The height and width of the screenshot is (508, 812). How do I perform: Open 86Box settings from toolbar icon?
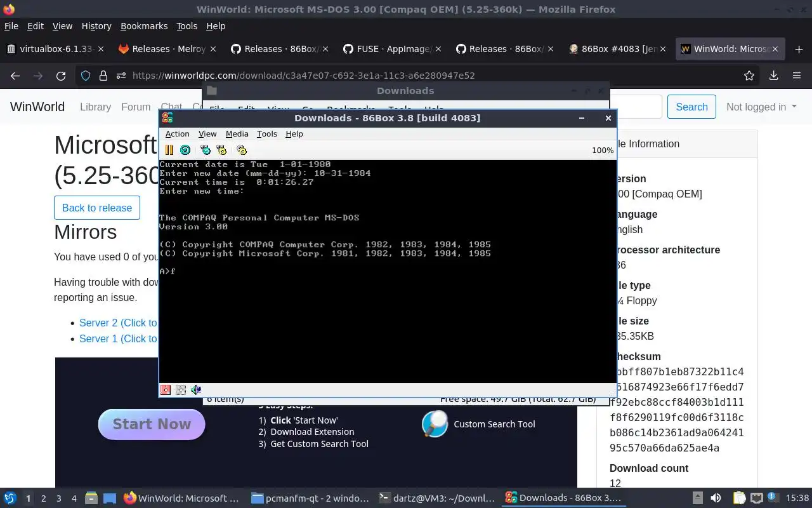point(242,150)
